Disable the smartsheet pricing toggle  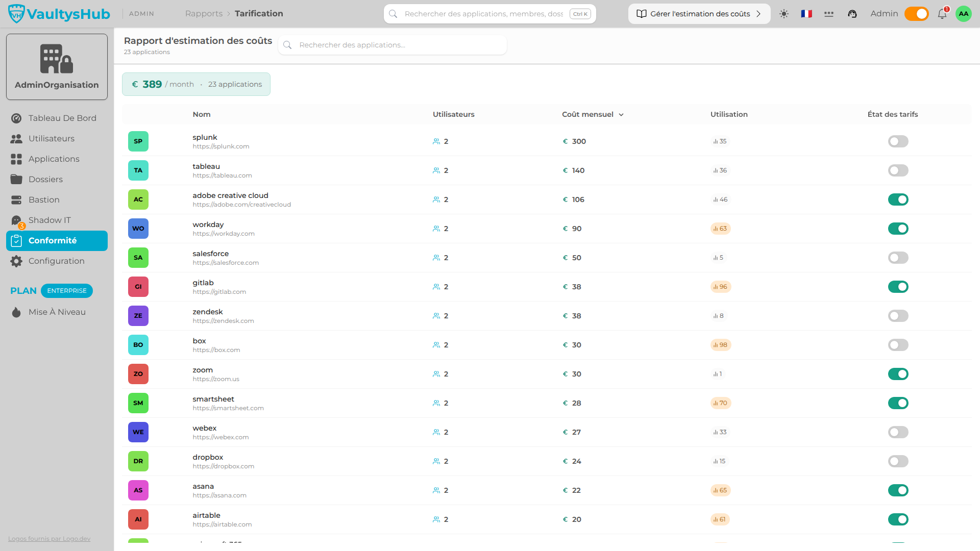[x=898, y=403]
